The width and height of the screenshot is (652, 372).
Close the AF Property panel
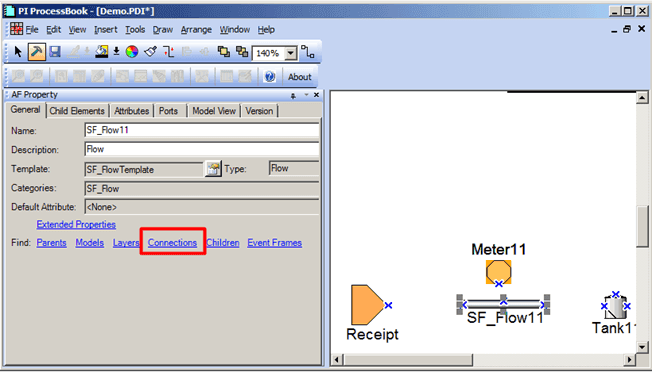coord(316,95)
